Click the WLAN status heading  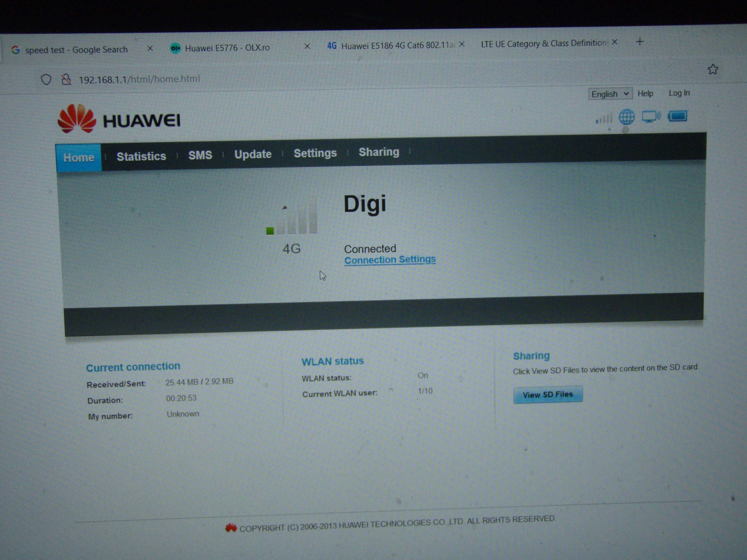333,361
